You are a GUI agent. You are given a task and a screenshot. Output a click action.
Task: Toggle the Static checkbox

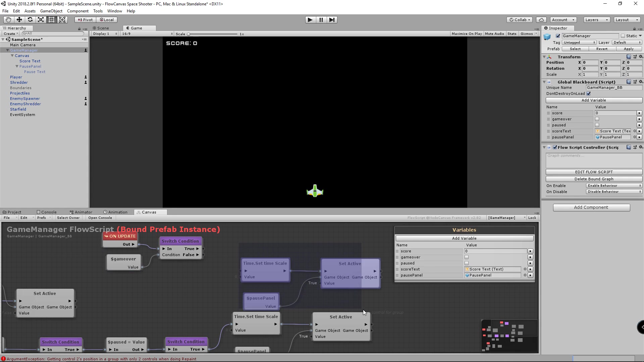coord(623,36)
